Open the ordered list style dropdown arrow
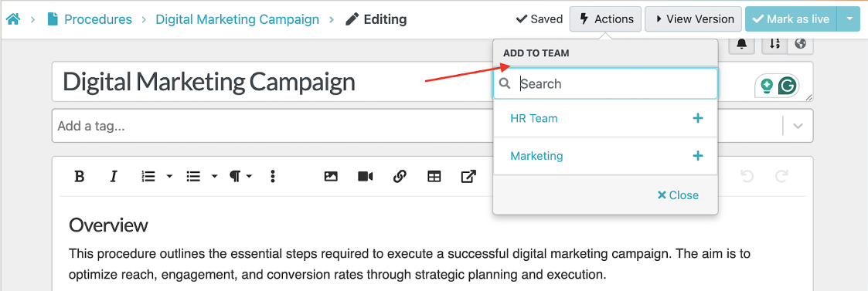 tap(169, 177)
